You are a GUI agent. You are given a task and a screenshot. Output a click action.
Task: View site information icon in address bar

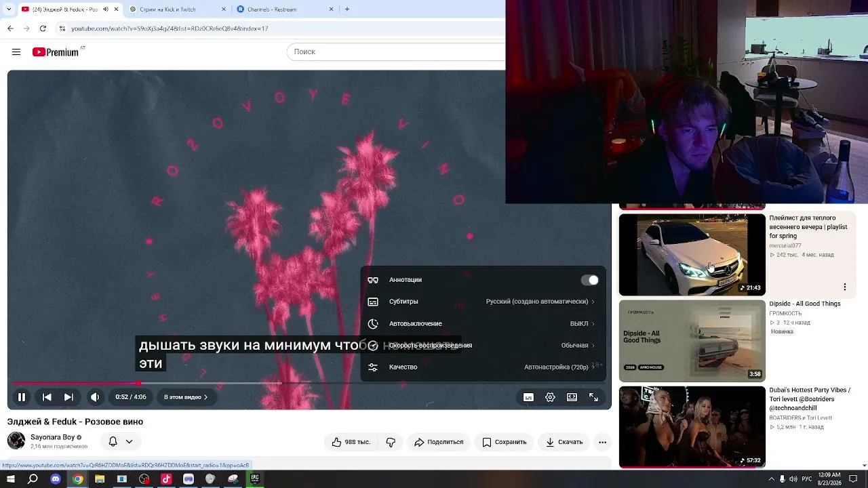(62, 28)
